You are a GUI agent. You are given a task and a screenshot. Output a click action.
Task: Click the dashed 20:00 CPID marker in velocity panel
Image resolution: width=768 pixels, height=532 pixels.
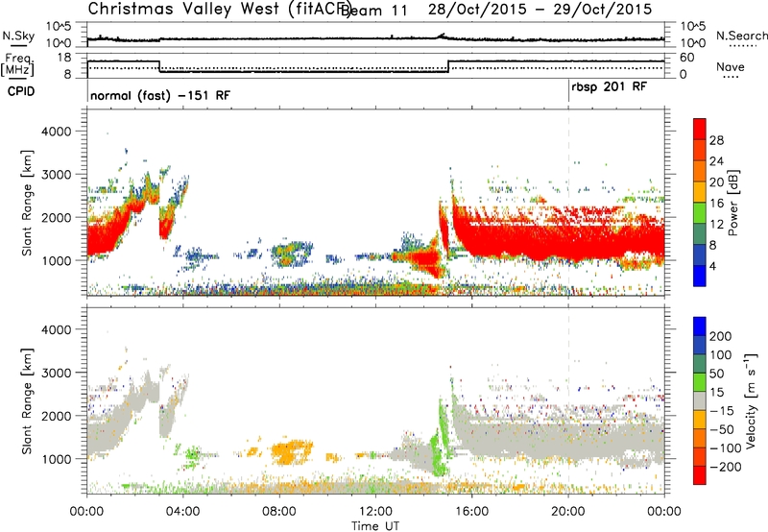568,399
